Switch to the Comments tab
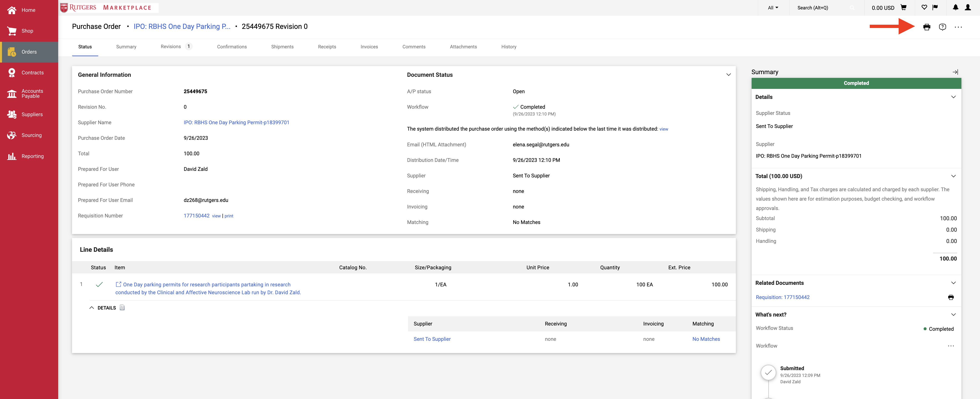This screenshot has width=980, height=399. tap(414, 47)
